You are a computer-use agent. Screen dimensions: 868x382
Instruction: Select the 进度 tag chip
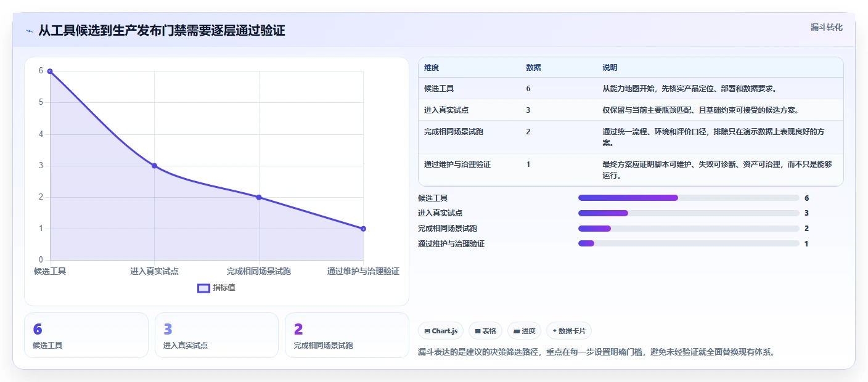coord(525,331)
